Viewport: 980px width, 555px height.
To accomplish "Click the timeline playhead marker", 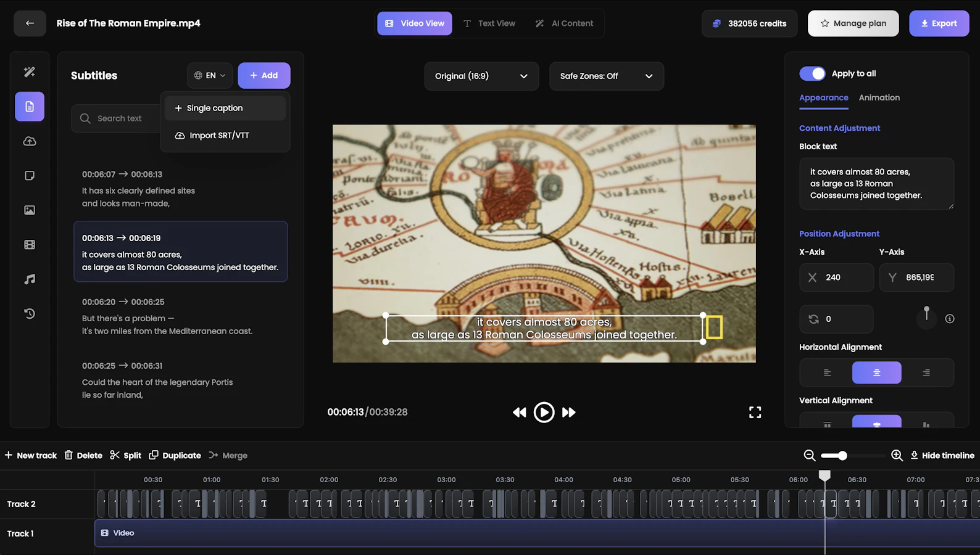I will pyautogui.click(x=824, y=475).
